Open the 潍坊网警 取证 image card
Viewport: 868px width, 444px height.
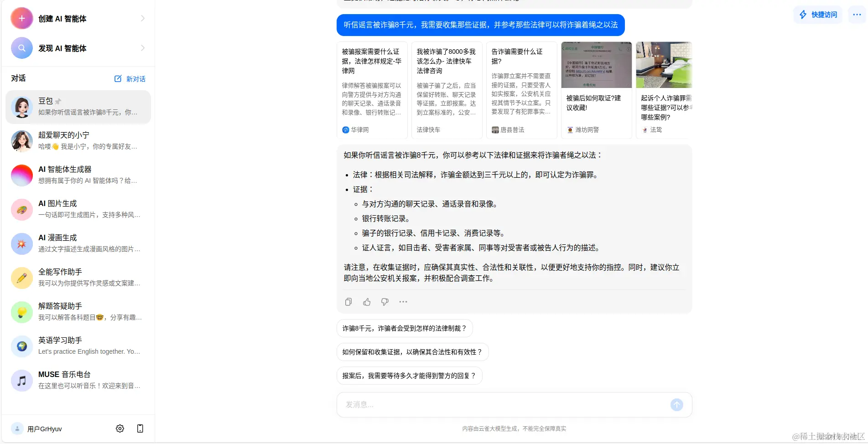[596, 87]
